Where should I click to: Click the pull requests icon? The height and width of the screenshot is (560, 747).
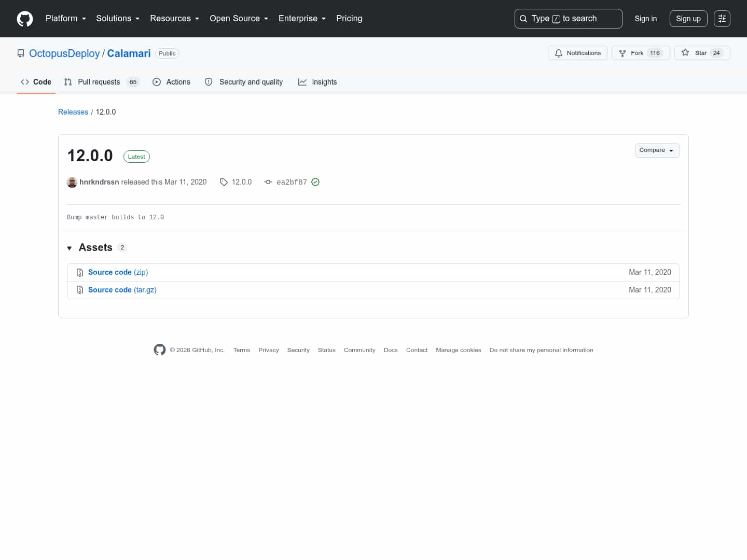[68, 82]
